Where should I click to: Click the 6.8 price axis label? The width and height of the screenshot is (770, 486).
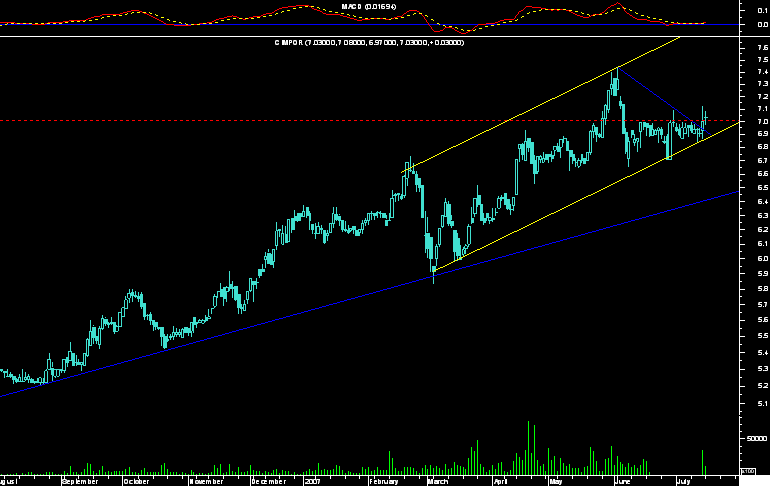point(763,147)
